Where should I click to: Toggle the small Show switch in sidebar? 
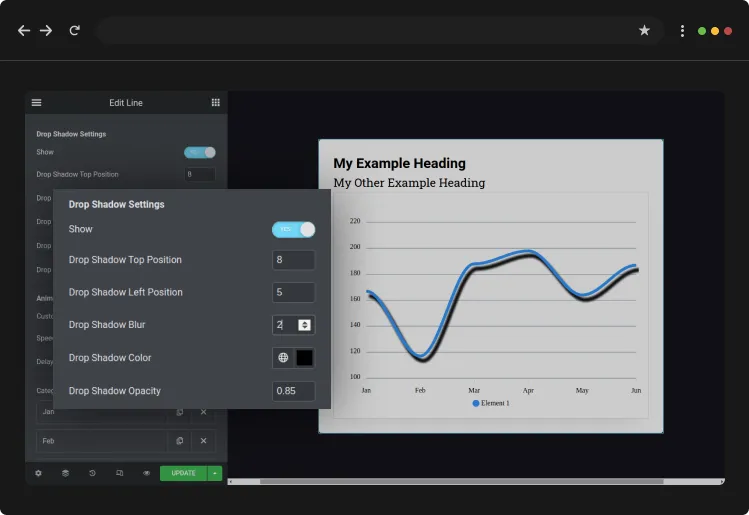200,152
